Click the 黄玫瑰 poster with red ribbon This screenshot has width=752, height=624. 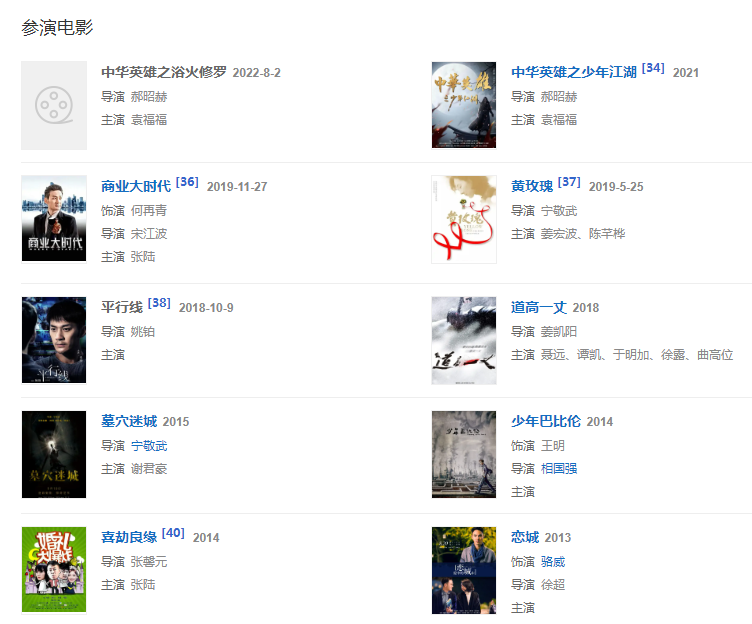[464, 219]
